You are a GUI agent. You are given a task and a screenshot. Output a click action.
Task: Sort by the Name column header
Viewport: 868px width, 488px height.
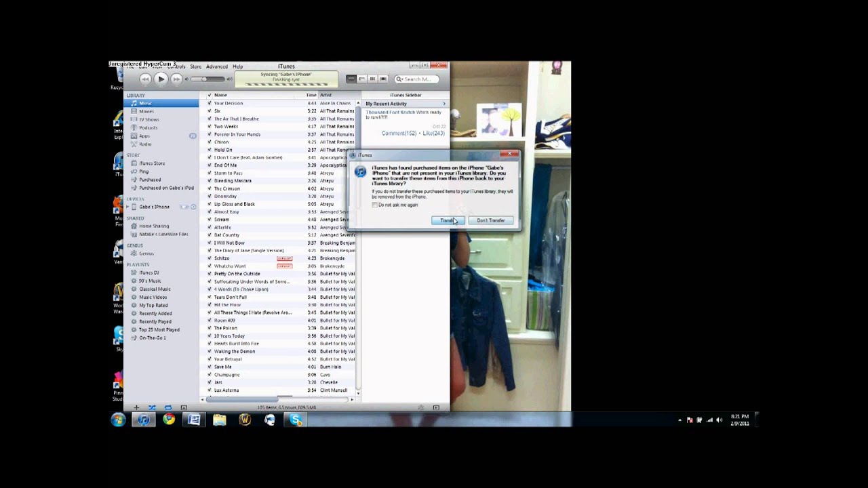(x=220, y=95)
